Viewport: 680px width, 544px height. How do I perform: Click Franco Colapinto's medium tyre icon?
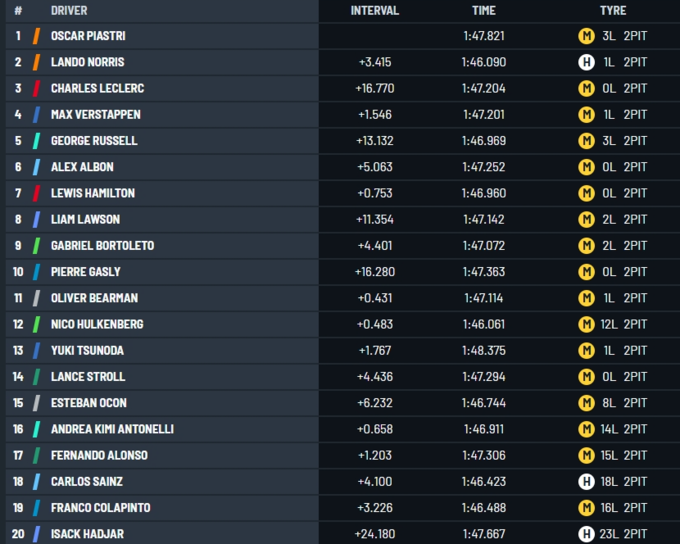[586, 507]
